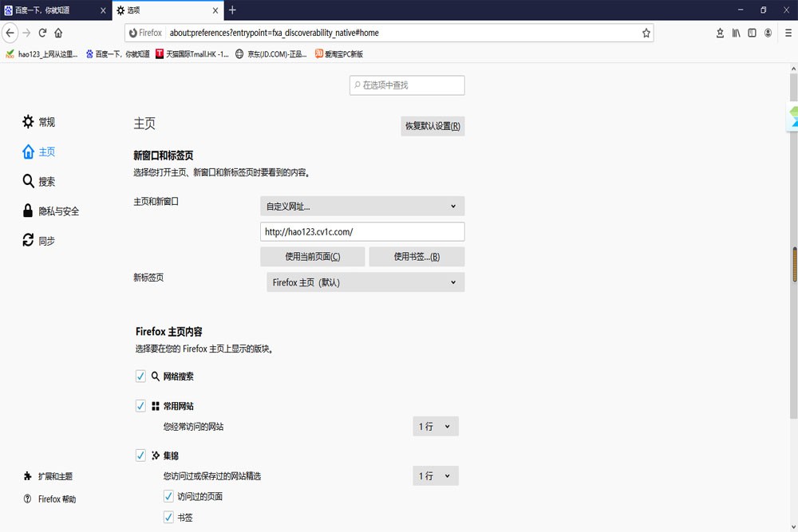The width and height of the screenshot is (798, 532).
Task: Click the address bar URL text
Action: (275, 33)
